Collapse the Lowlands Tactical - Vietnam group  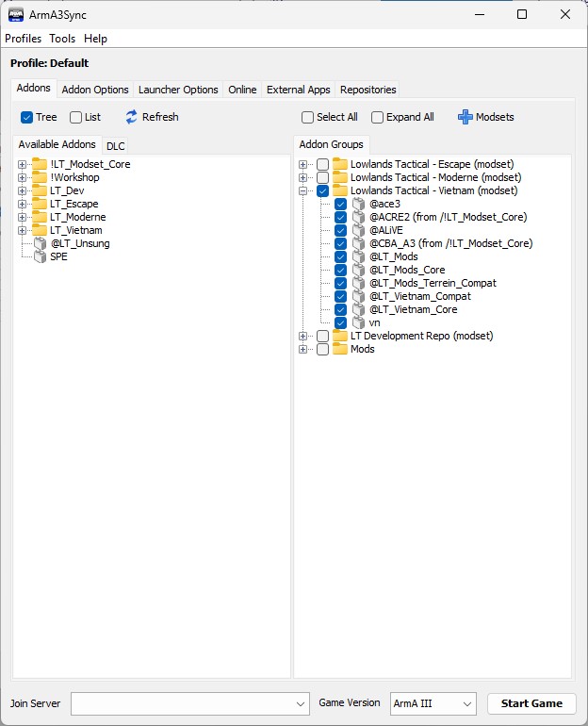point(303,190)
